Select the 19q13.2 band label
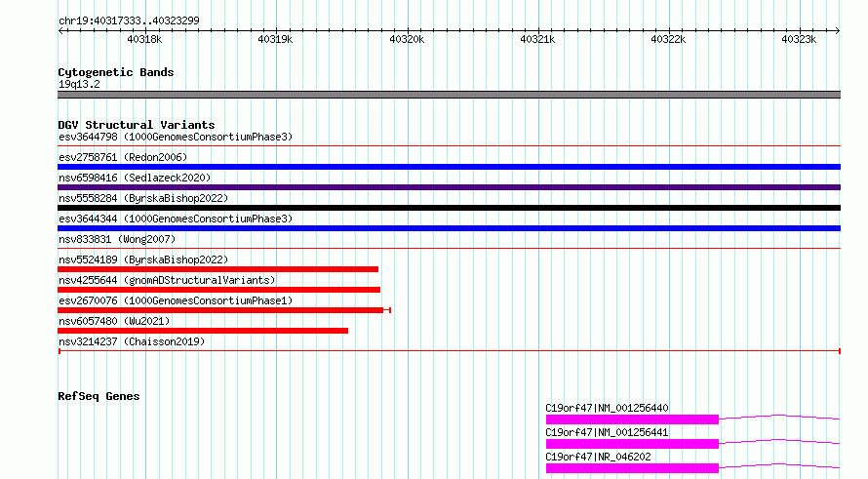The height and width of the screenshot is (479, 868). point(79,84)
